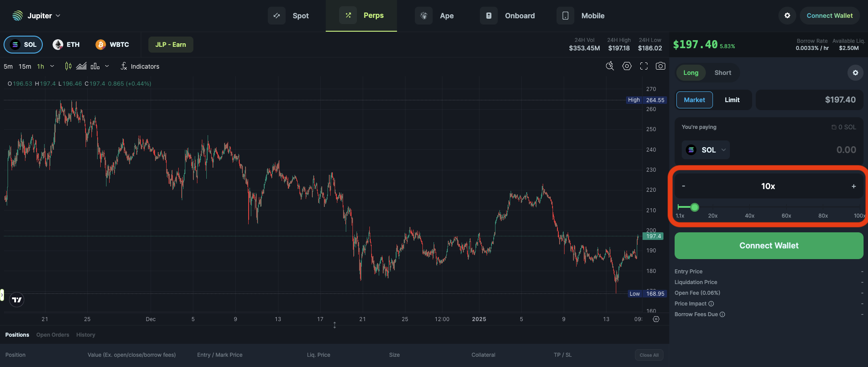Screen dimensions: 868x367
Task: Open the Ape tab
Action: click(x=434, y=16)
